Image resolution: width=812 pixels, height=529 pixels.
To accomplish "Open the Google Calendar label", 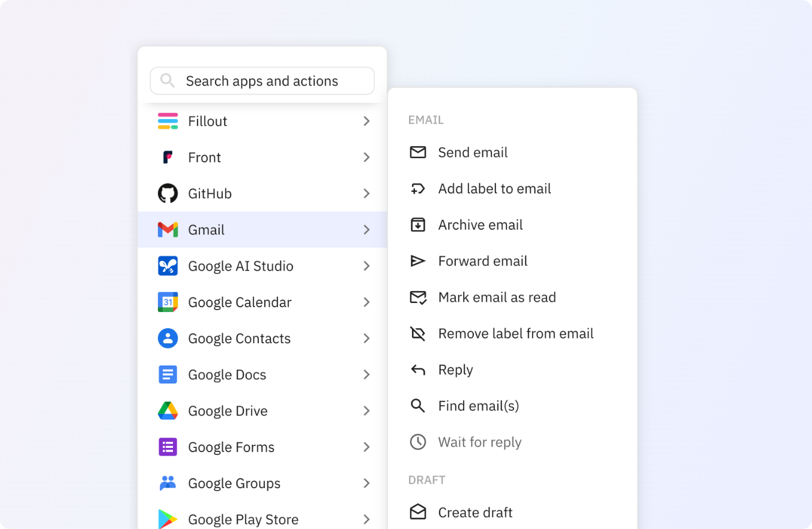I will coord(240,302).
